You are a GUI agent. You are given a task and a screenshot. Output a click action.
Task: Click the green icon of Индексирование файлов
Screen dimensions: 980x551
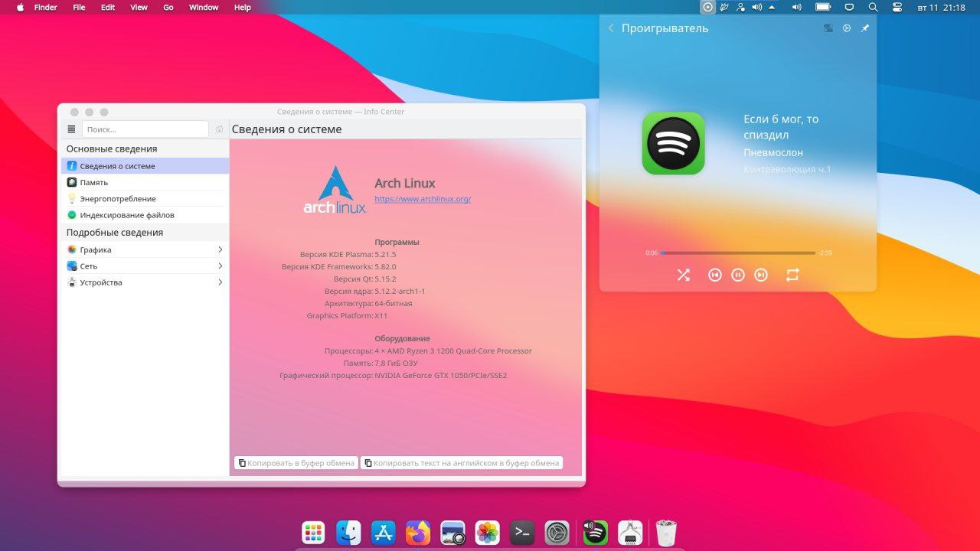[x=72, y=215]
